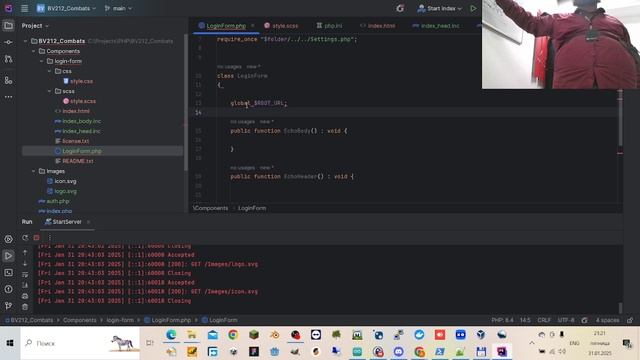The image size is (640, 360).
Task: Click 4 spaces indent setting in status bar
Action: 607,320
